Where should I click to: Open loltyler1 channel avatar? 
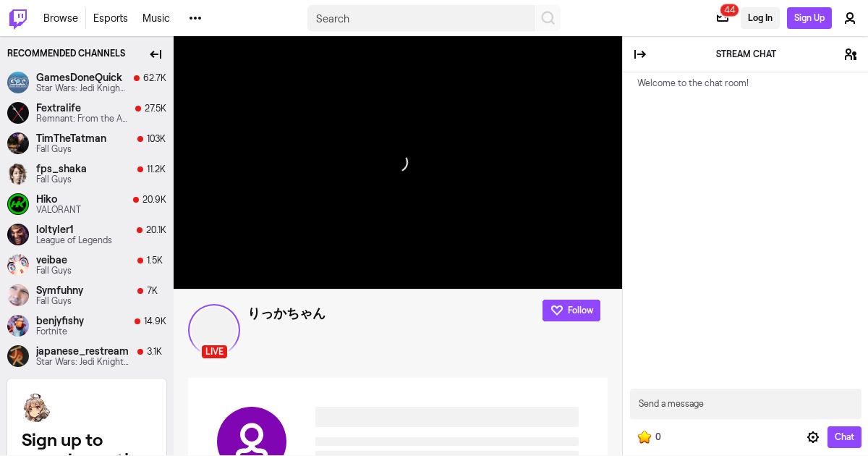point(18,235)
